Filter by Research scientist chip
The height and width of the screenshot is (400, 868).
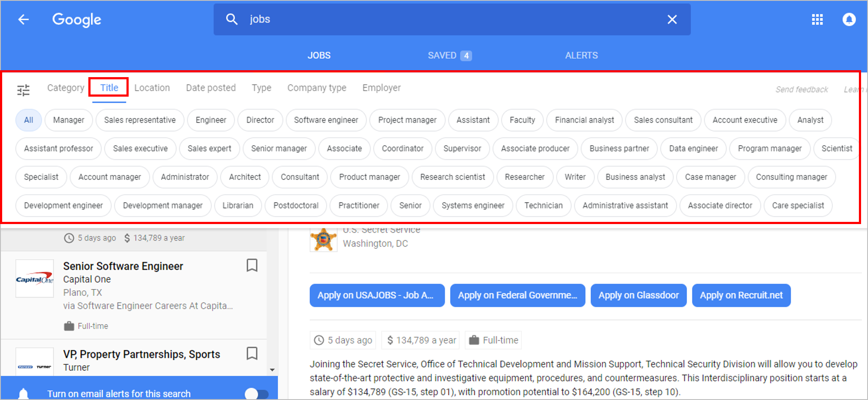(x=453, y=177)
